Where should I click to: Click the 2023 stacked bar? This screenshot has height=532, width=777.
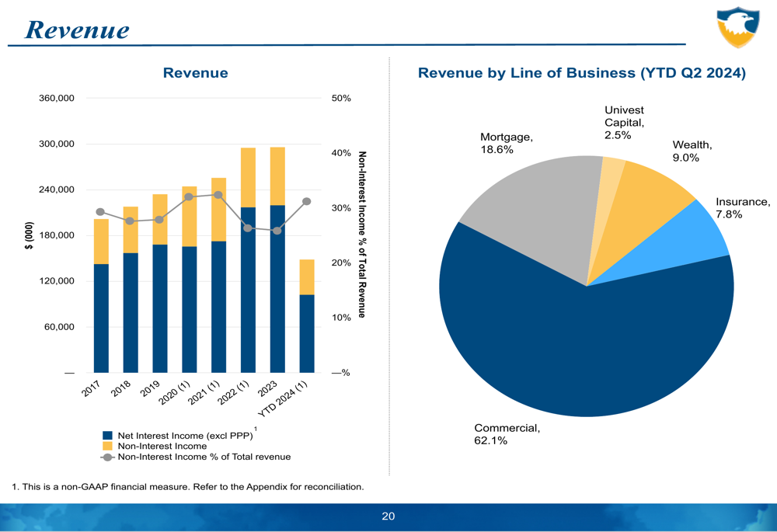(277, 259)
